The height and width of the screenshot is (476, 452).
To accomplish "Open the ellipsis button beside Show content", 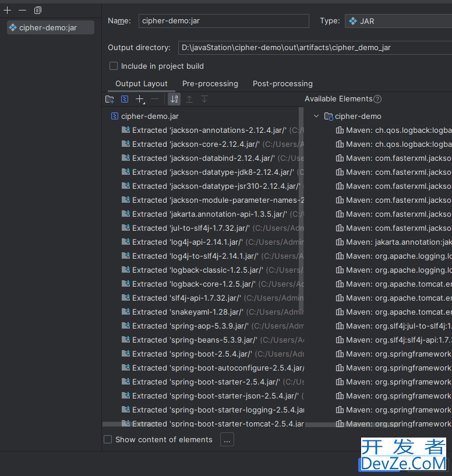I will pyautogui.click(x=227, y=439).
